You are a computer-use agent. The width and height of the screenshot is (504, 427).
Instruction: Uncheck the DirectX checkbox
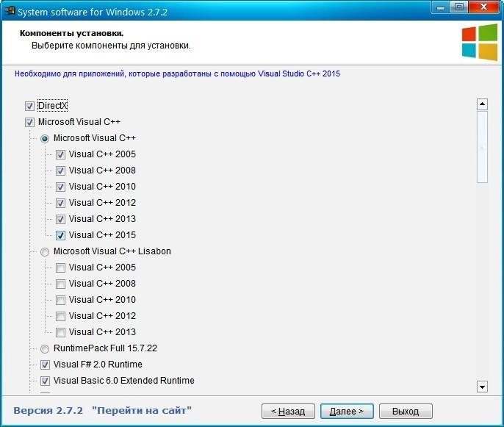[29, 106]
